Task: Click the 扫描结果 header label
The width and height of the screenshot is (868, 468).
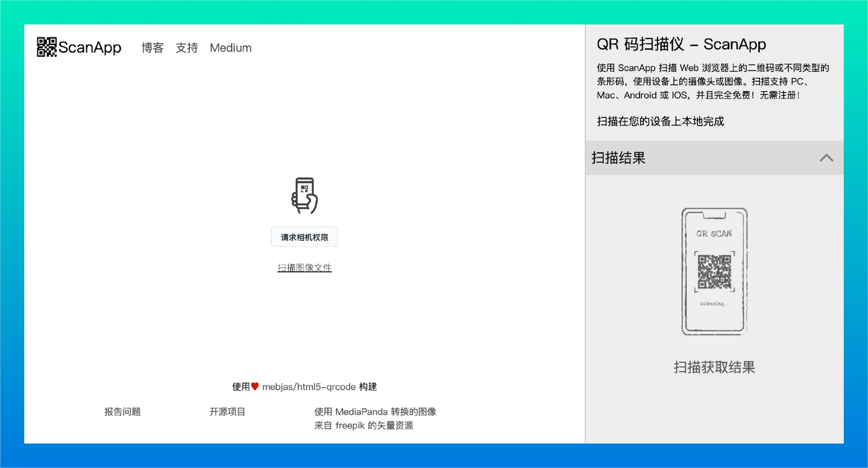Action: click(618, 158)
